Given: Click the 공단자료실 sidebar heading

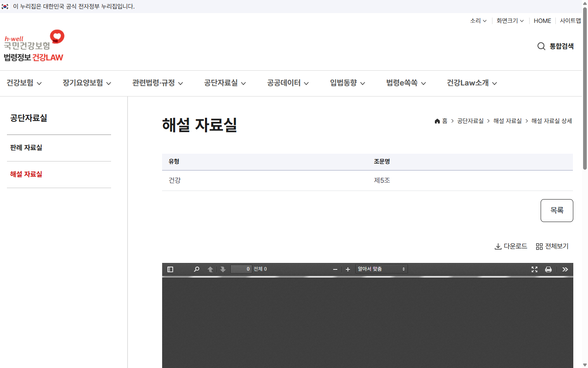Looking at the screenshot, I should pos(29,118).
